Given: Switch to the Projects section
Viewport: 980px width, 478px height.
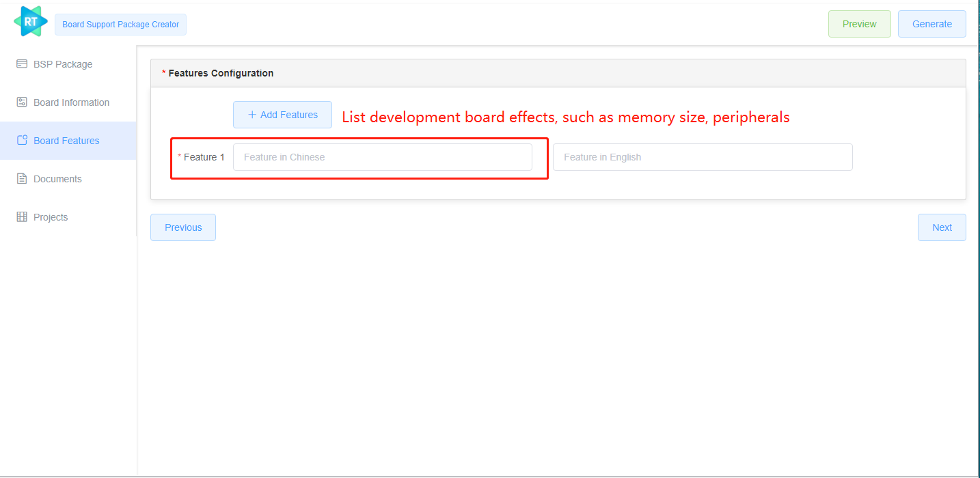Looking at the screenshot, I should point(51,216).
